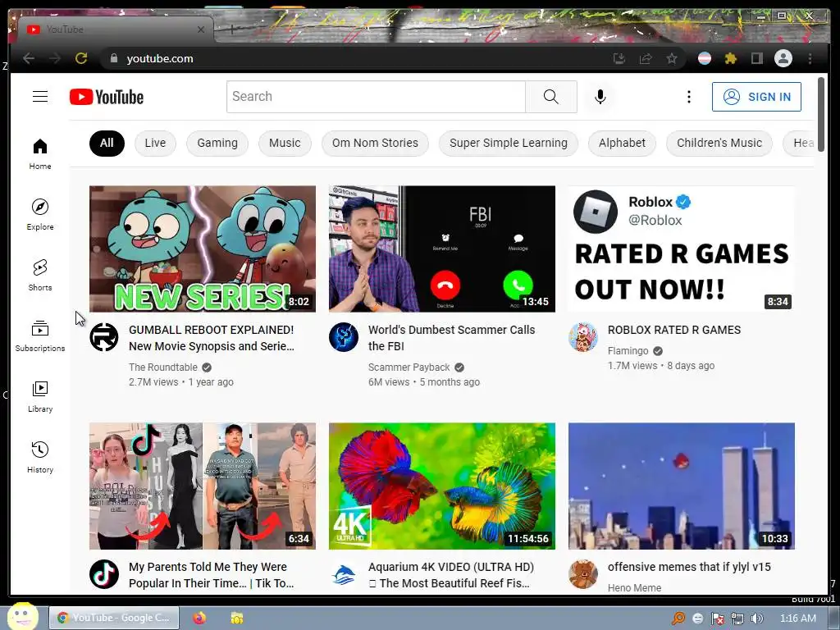840x630 pixels.
Task: Click the tray network icon
Action: [x=737, y=619]
